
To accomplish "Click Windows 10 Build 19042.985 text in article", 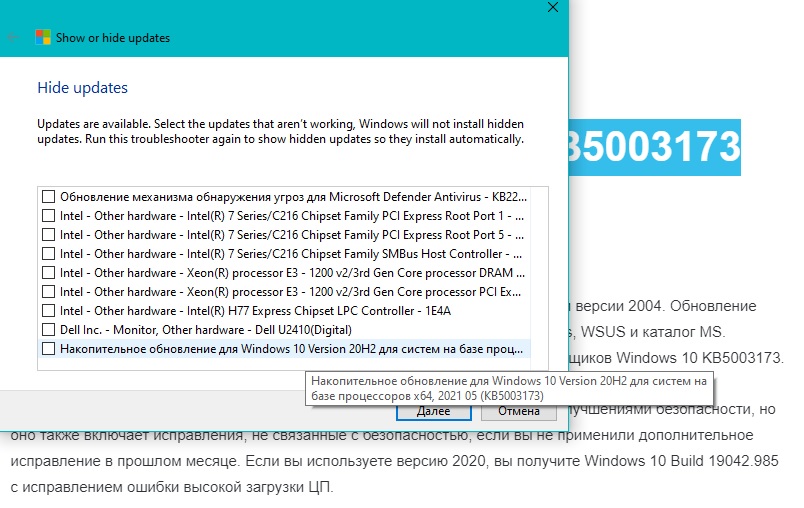I will click(681, 461).
